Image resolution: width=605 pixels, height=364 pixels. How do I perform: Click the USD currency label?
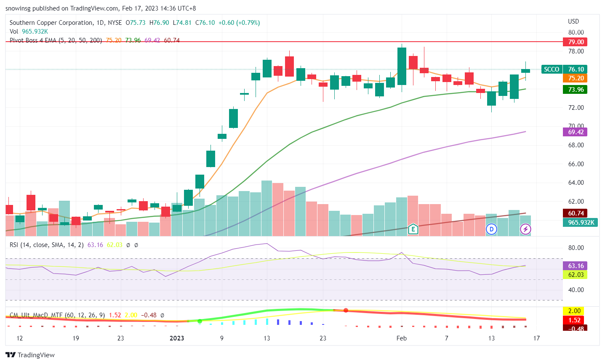tap(573, 21)
